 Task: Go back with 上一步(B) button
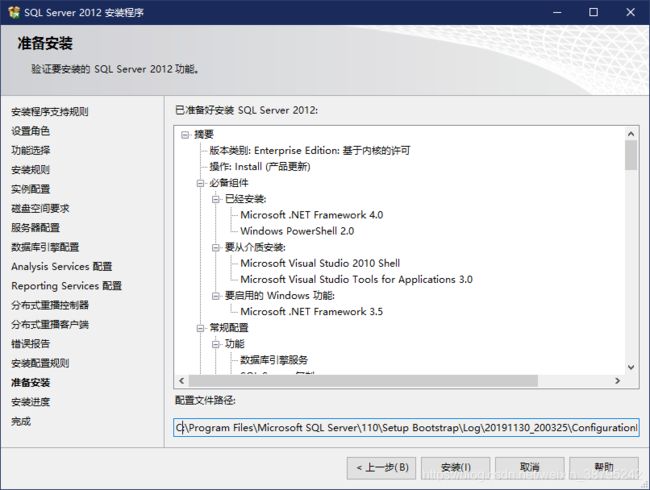coord(381,468)
